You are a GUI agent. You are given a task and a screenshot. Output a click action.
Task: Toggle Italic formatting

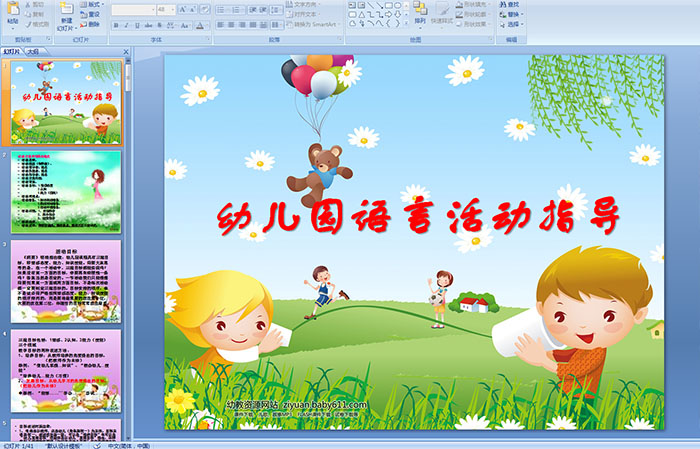click(x=126, y=25)
